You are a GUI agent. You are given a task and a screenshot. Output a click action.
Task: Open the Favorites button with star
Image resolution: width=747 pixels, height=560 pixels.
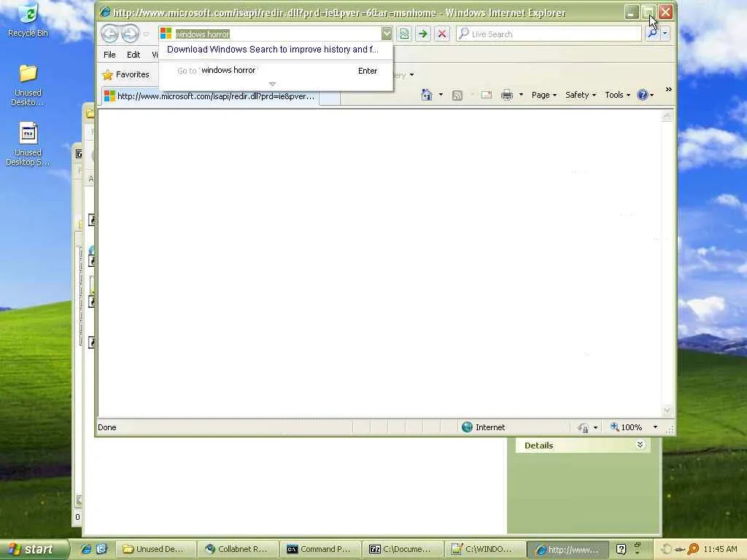point(125,74)
